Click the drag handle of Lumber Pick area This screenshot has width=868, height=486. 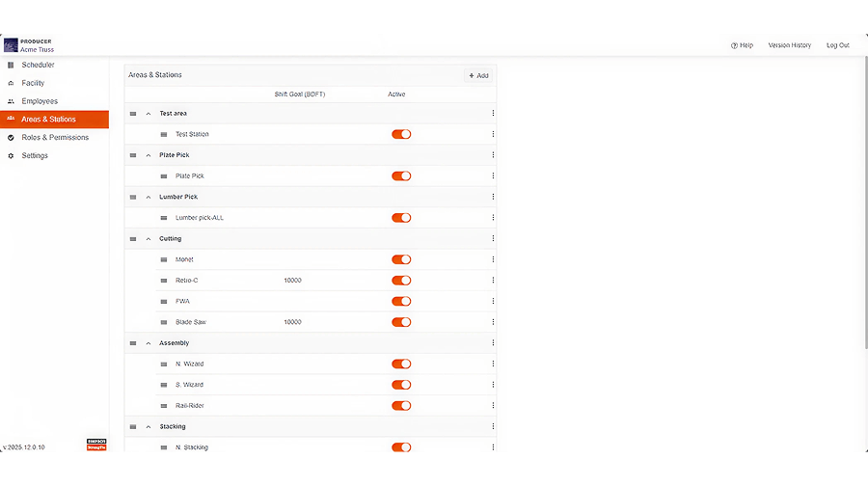pos(133,197)
